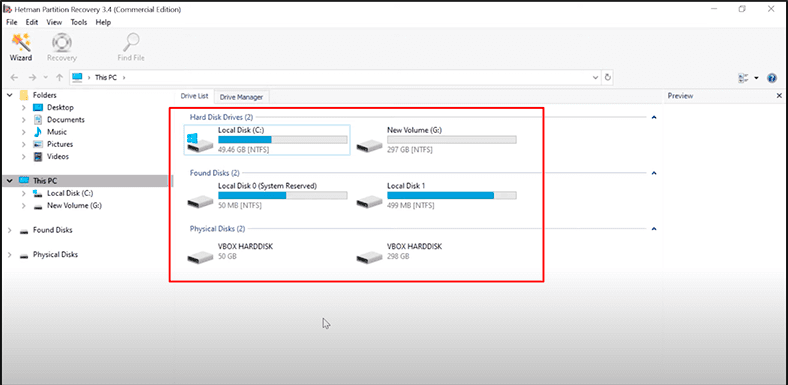Select the 298 GB VBOX HARDDISK icon
Screen dimensions: 788x385
pos(370,257)
